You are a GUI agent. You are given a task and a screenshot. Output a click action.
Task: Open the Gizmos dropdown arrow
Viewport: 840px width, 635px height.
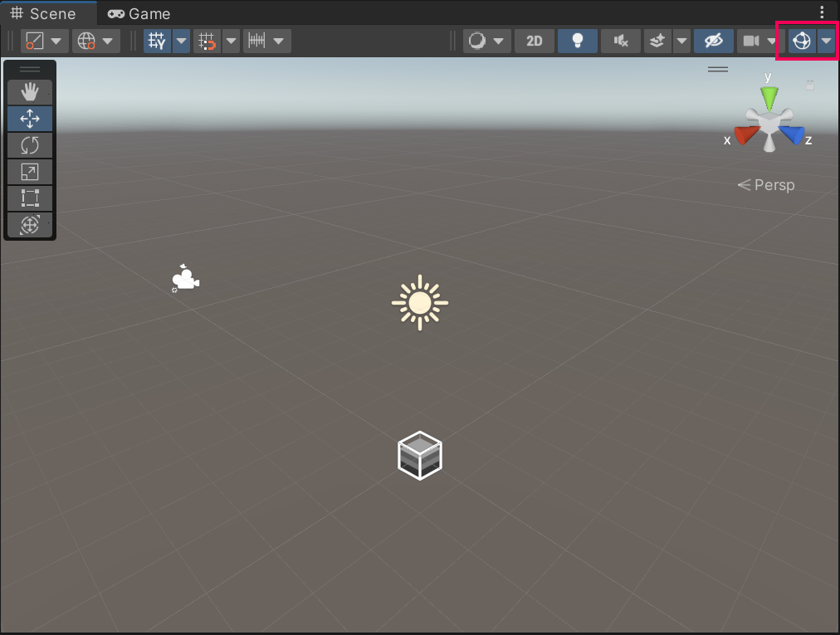826,41
